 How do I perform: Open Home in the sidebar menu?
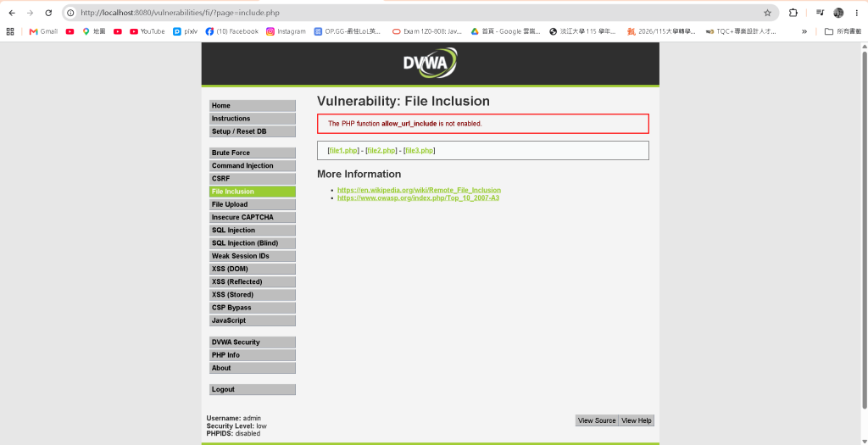[x=253, y=106]
